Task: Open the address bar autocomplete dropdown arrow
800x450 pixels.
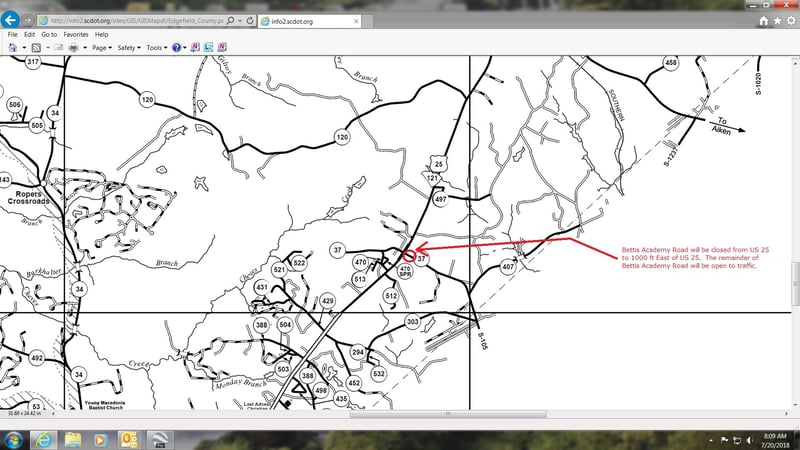Action: point(240,21)
